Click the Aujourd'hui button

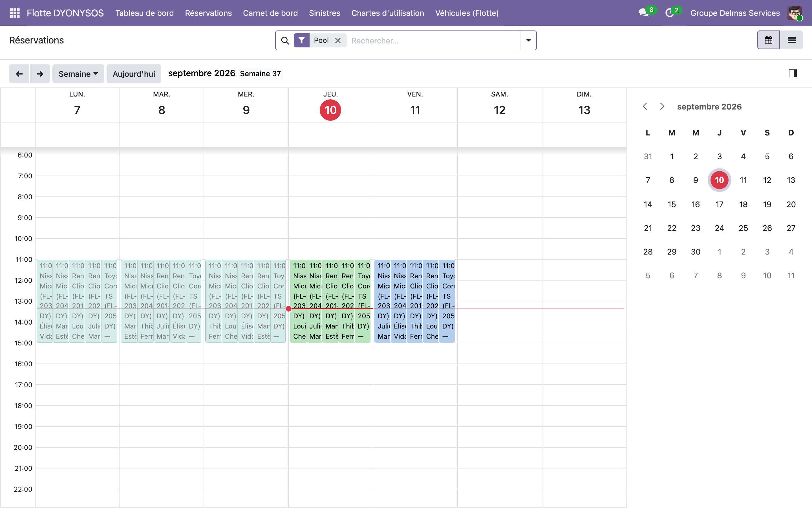tap(134, 74)
